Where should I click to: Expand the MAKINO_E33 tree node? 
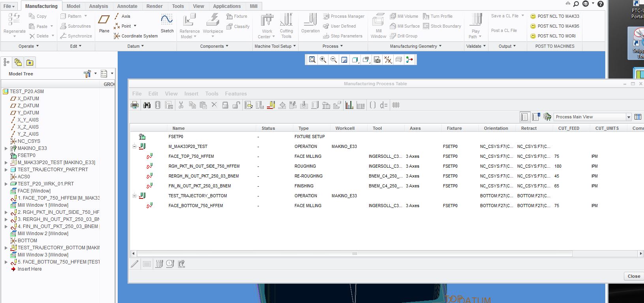pos(6,148)
